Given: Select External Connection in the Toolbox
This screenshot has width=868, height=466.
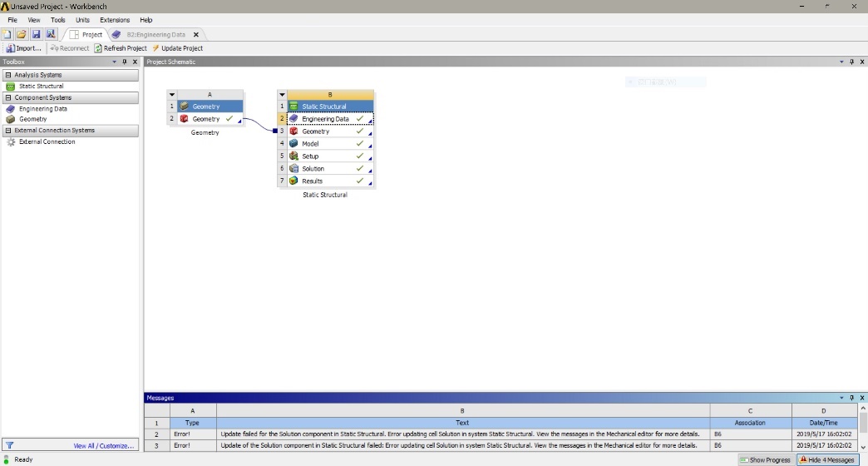Looking at the screenshot, I should 47,142.
